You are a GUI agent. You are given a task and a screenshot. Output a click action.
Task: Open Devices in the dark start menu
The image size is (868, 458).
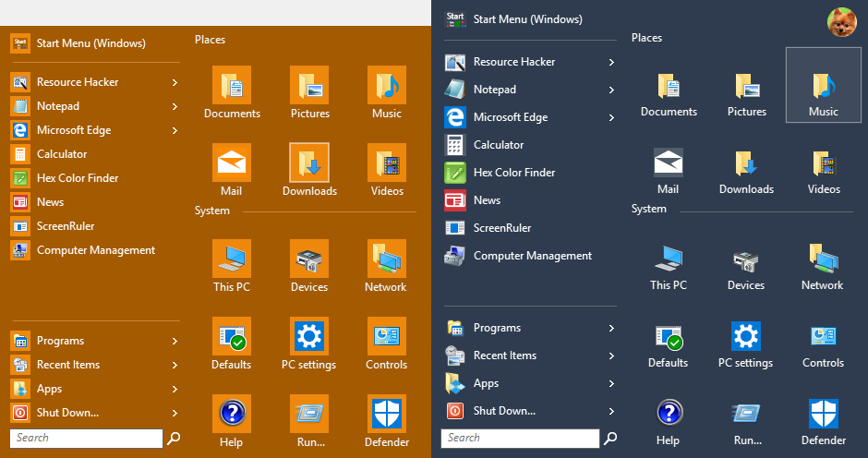pyautogui.click(x=746, y=268)
